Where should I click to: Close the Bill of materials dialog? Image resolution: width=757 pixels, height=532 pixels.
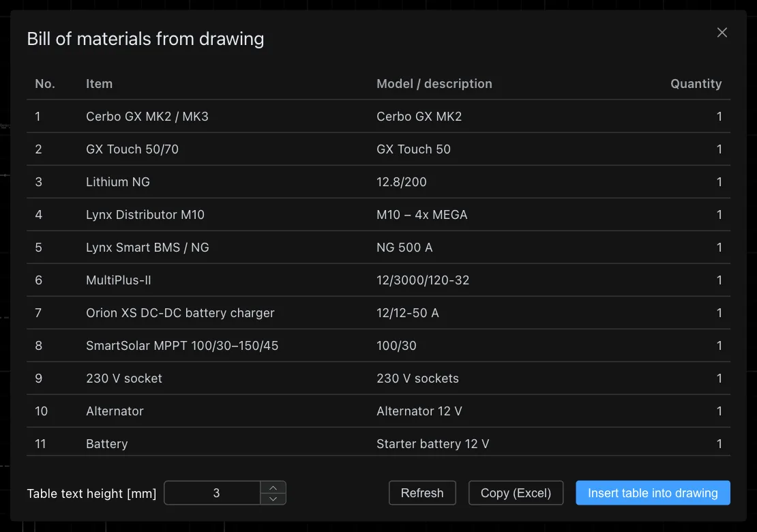tap(722, 32)
